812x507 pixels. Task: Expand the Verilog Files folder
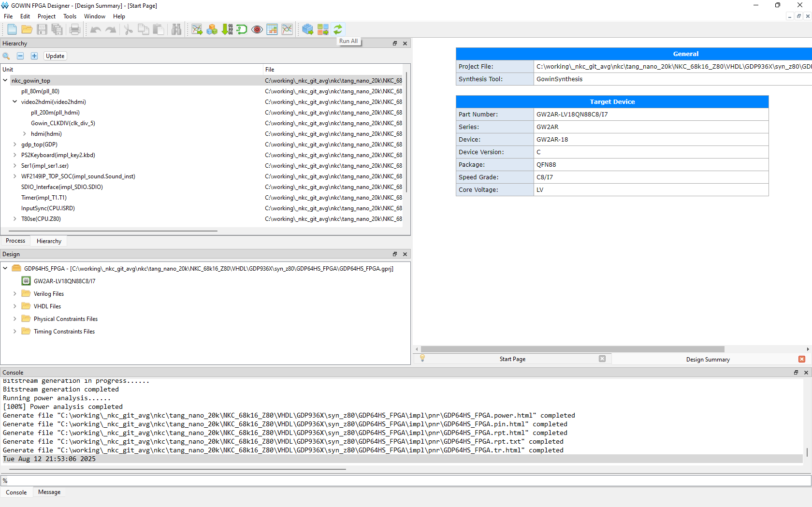tap(15, 293)
